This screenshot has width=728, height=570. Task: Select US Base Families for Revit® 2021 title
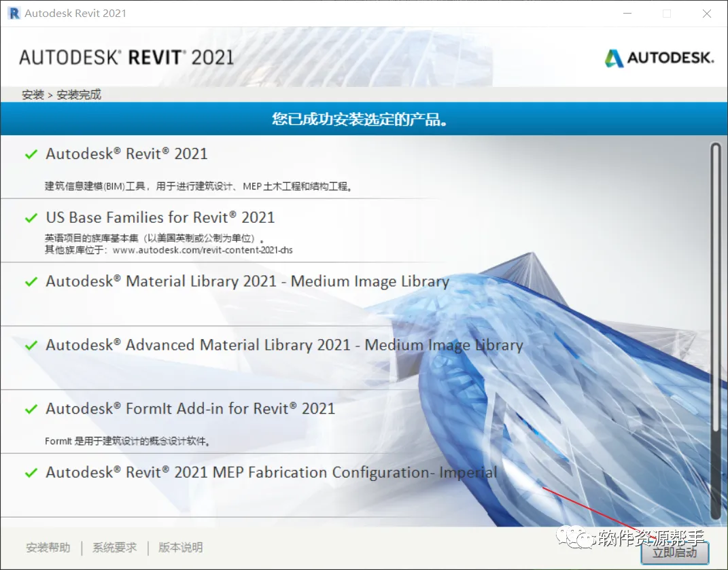click(x=160, y=217)
